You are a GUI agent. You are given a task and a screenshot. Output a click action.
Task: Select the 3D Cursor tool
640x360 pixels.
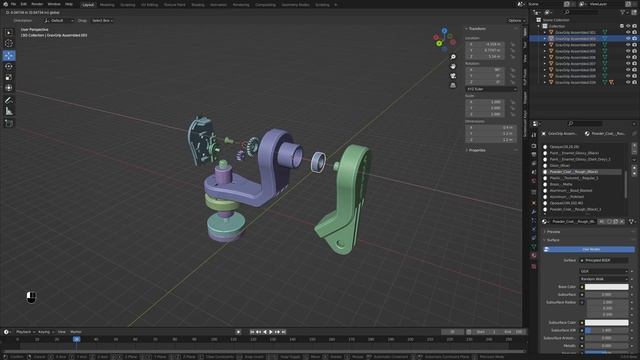(9, 43)
